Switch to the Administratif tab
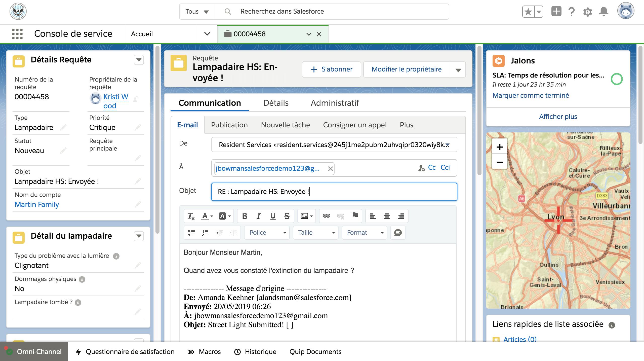Screen dimensions: 644x361 tap(335, 103)
